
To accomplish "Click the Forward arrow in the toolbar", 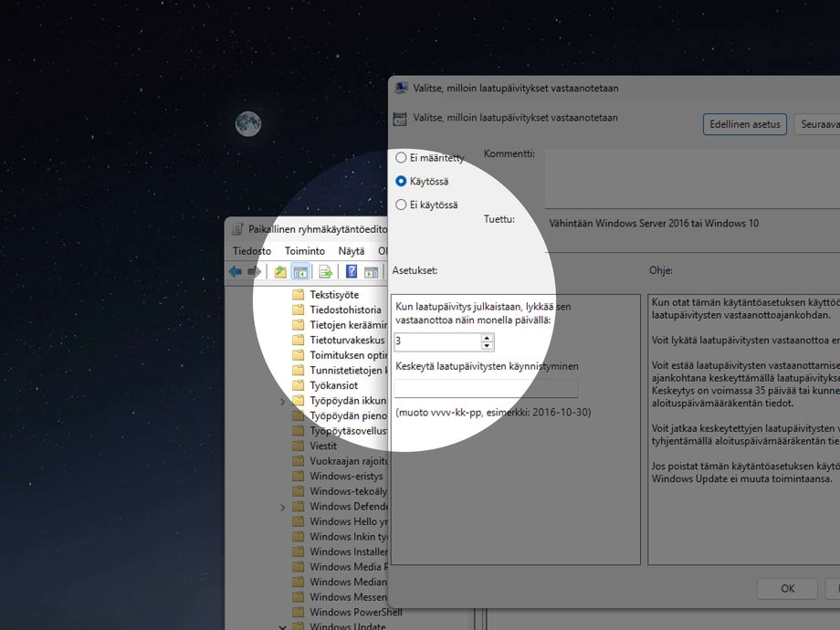I will tap(254, 272).
